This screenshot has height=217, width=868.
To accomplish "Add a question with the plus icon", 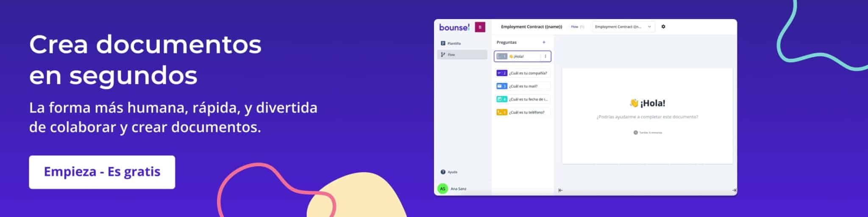I will 544,42.
